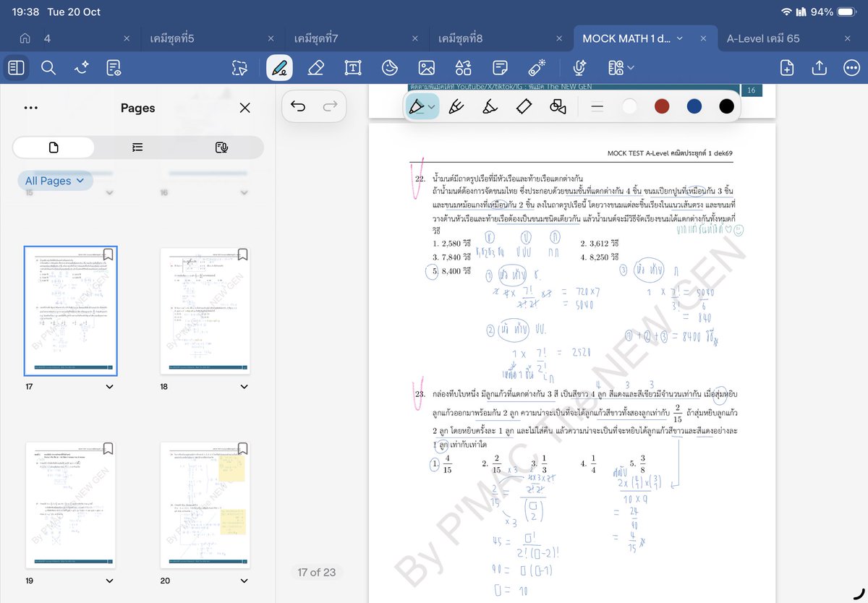Pick the blue pen color

point(694,107)
